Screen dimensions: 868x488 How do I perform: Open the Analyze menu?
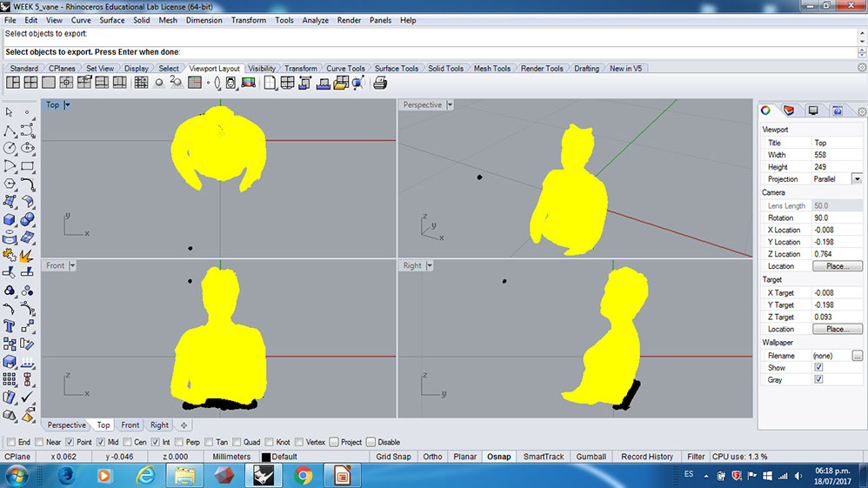pyautogui.click(x=315, y=20)
